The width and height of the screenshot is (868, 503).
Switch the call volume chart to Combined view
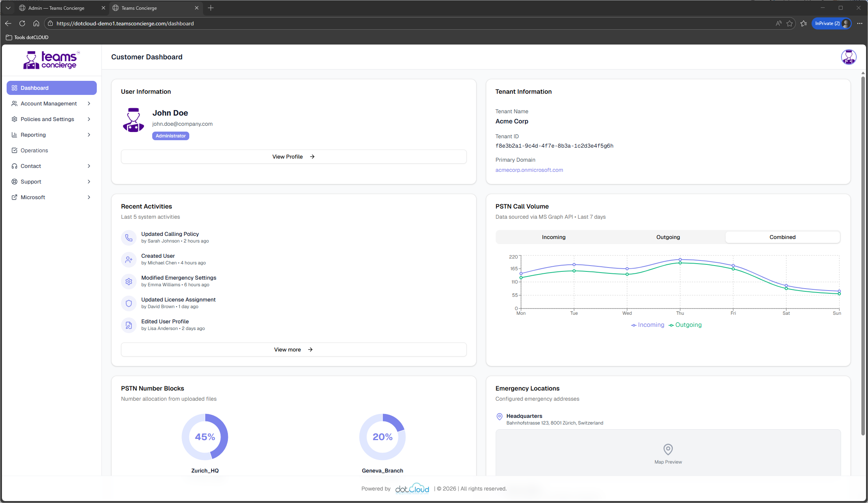point(782,237)
